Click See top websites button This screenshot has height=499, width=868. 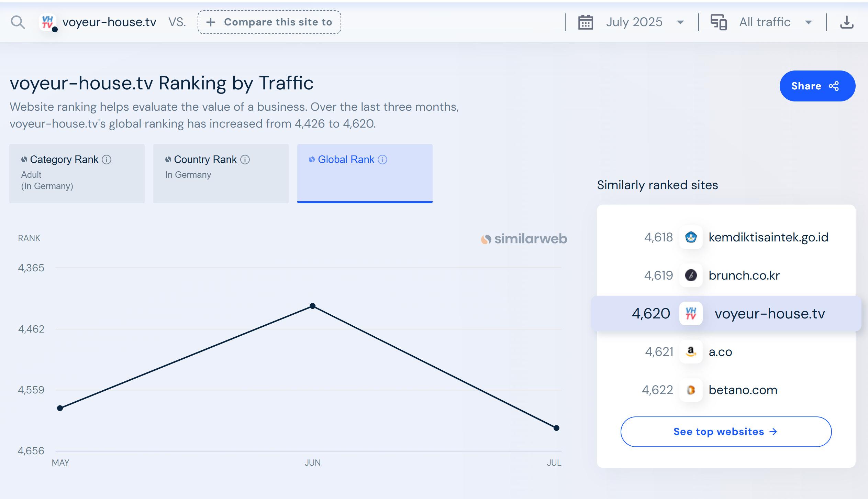pyautogui.click(x=726, y=432)
